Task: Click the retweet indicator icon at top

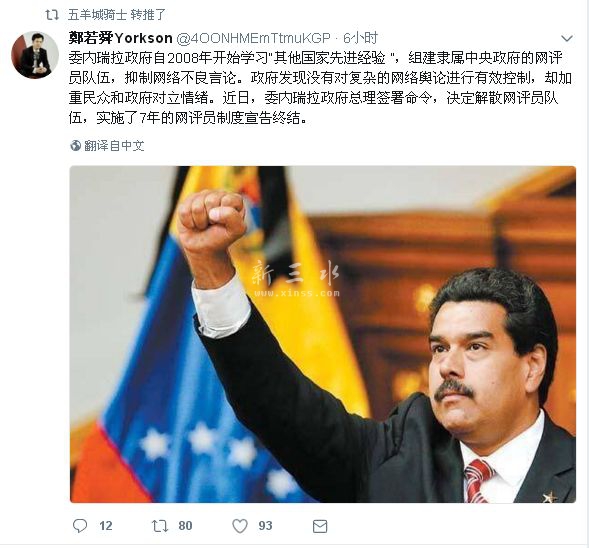Action: pos(52,15)
